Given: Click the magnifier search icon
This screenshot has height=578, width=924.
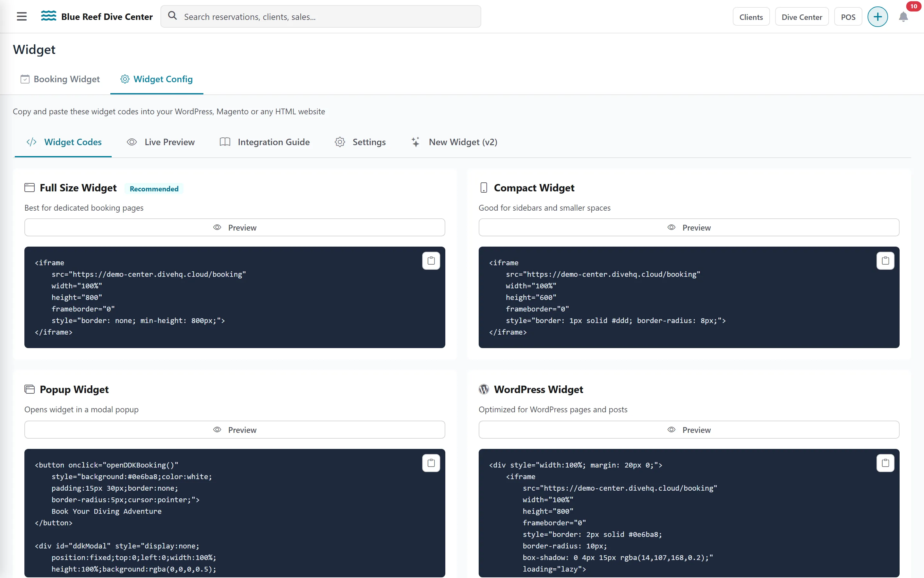Looking at the screenshot, I should click(173, 16).
